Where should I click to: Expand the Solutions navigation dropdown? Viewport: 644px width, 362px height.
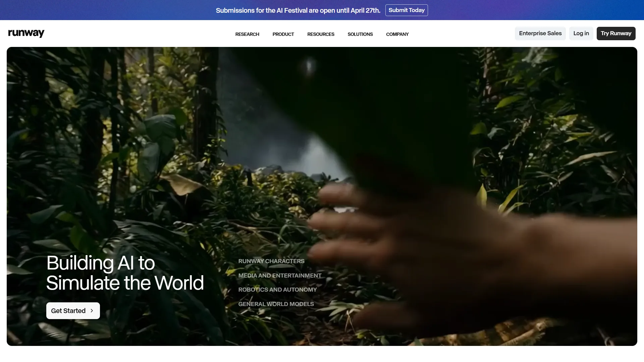(x=360, y=34)
